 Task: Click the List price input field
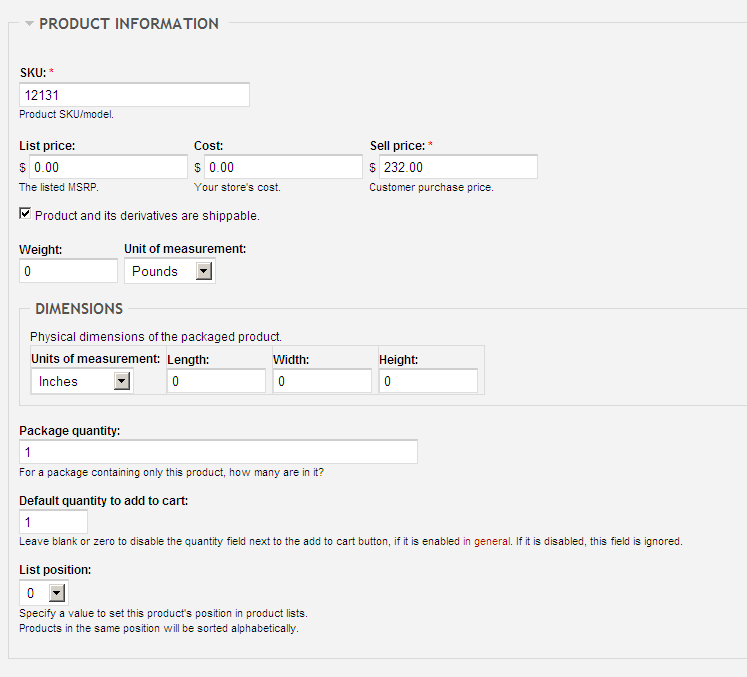point(109,167)
